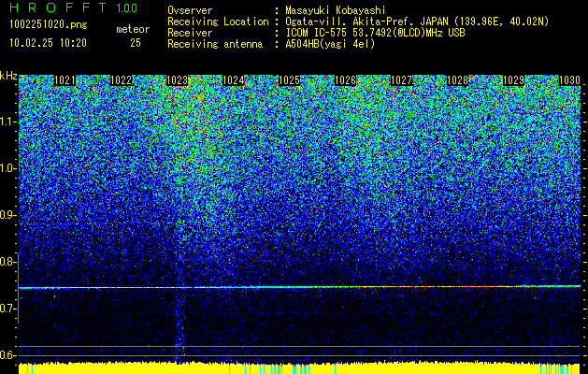Click the 1021 time marker
Screen dimensions: 588x374
pos(65,80)
